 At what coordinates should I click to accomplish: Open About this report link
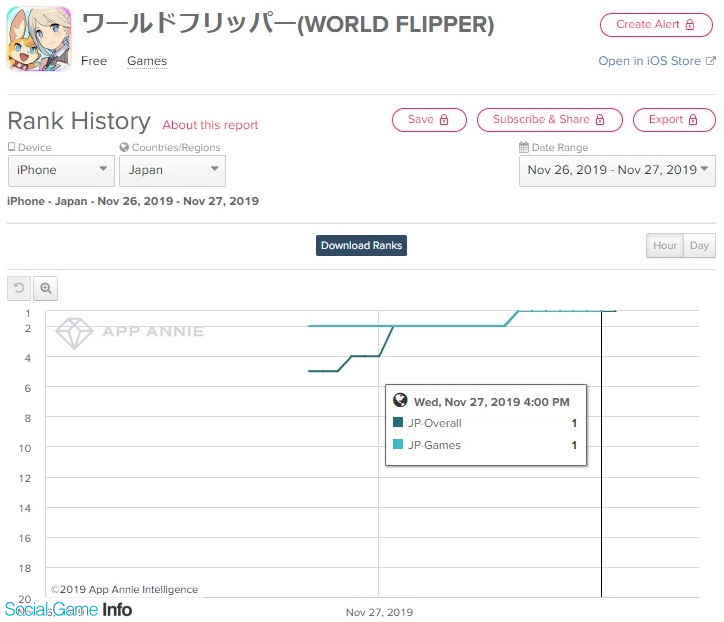(210, 125)
